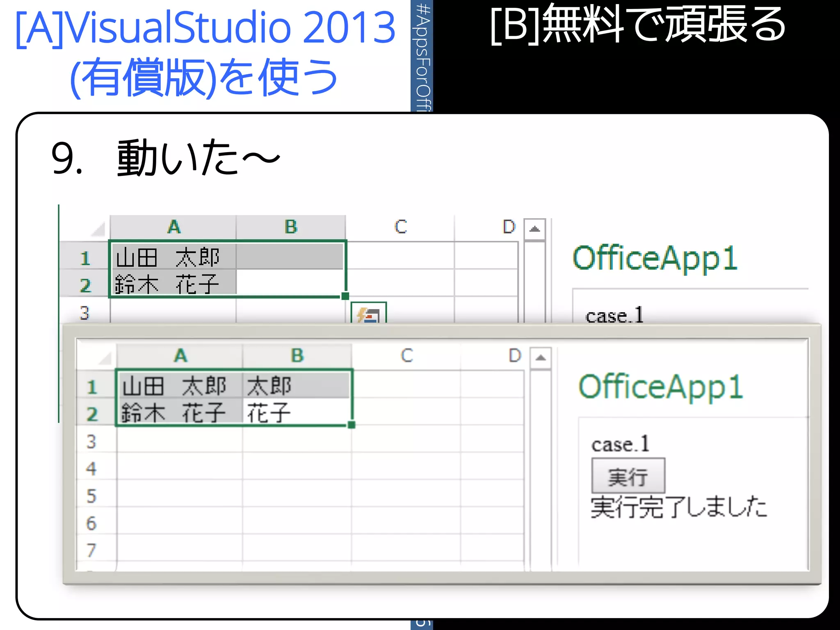
Task: Click the Quick Analysis icon below selection
Action: pyautogui.click(x=368, y=313)
